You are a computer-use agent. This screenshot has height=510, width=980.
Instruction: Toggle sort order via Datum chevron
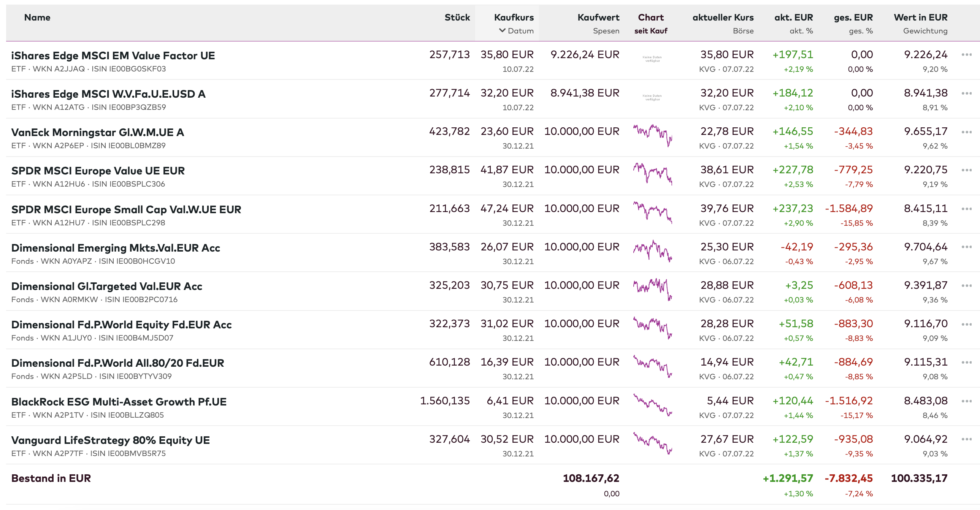502,30
